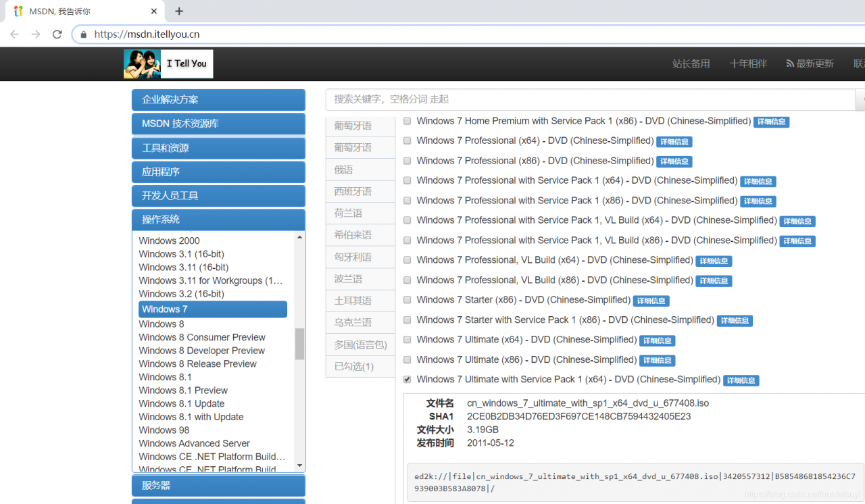The image size is (865, 504).
Task: Switch to the 西班牙语 language tab
Action: pos(360,191)
